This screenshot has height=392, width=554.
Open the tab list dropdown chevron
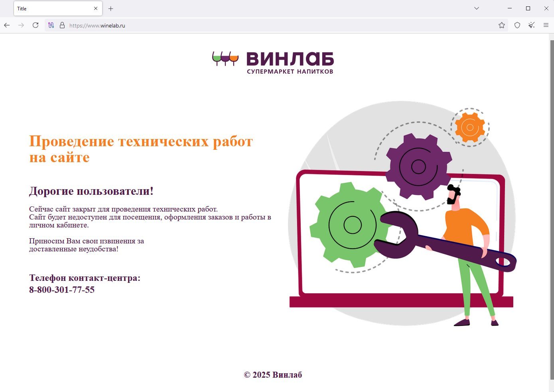(x=476, y=8)
